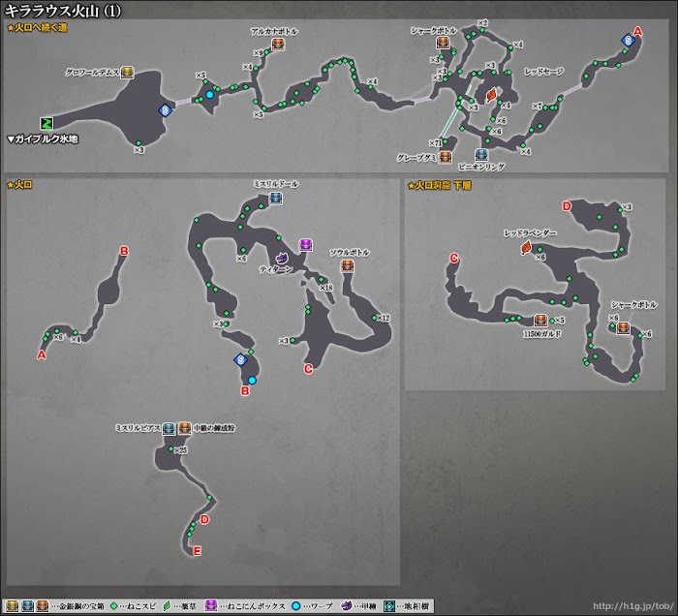Viewport: 678px width, 616px height.
Task: Select the gold グロワールデムス chest icon
Action: pos(127,73)
